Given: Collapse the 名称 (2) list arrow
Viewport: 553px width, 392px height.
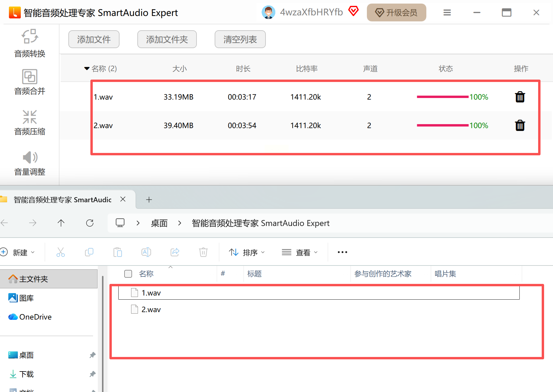Looking at the screenshot, I should click(87, 69).
